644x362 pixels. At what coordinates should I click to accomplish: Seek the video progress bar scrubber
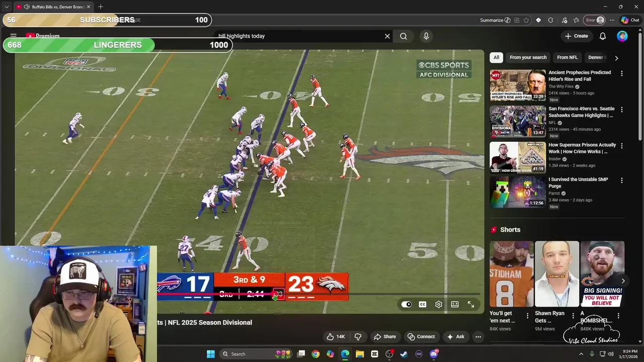(x=275, y=295)
